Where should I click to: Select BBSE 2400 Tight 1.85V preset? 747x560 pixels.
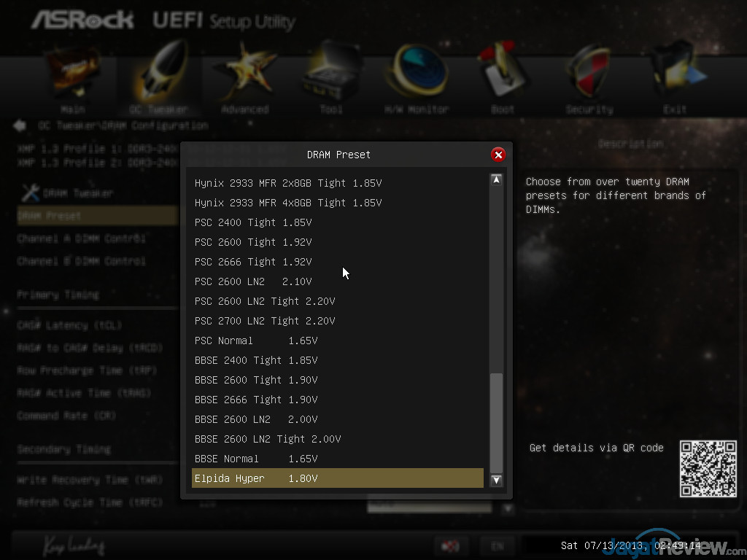pyautogui.click(x=337, y=360)
